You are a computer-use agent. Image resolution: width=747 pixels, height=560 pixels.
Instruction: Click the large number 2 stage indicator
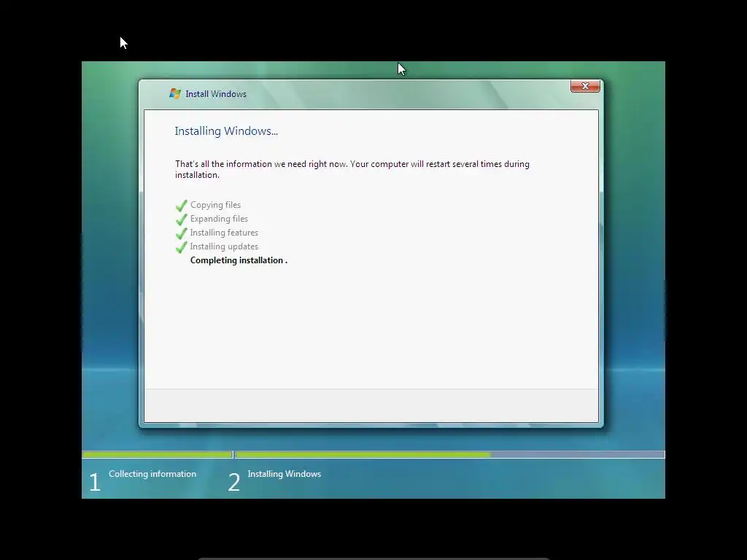[x=234, y=482]
